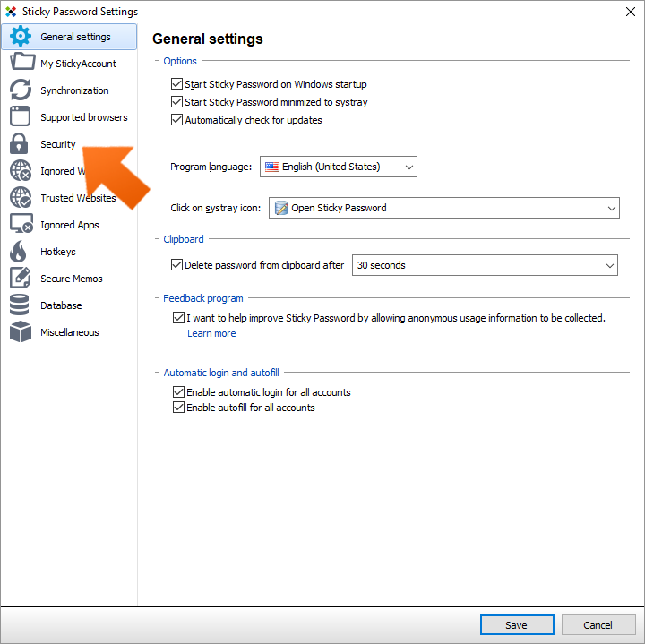The image size is (645, 644).
Task: Open the Security section
Action: click(x=70, y=144)
